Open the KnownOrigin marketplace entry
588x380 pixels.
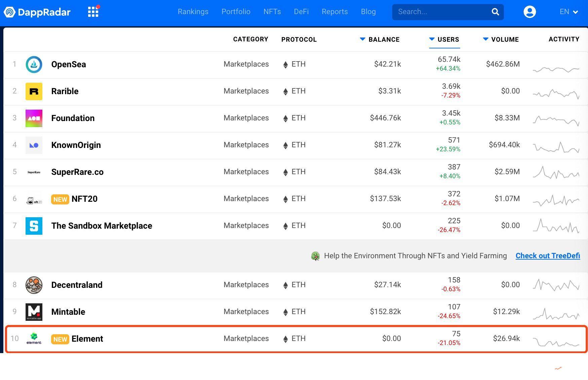pos(76,145)
